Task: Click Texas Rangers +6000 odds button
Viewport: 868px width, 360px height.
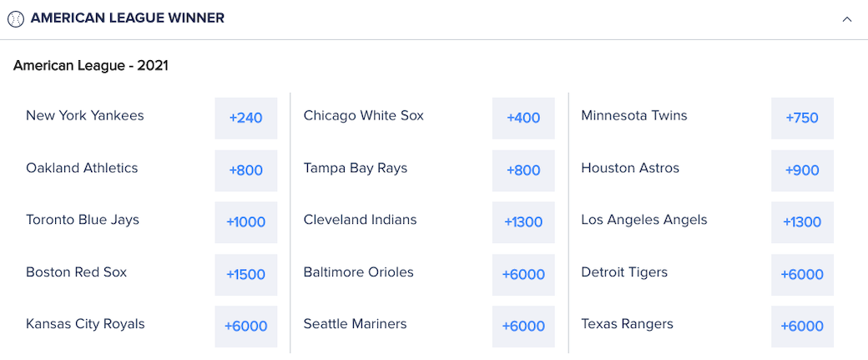Action: point(802,326)
